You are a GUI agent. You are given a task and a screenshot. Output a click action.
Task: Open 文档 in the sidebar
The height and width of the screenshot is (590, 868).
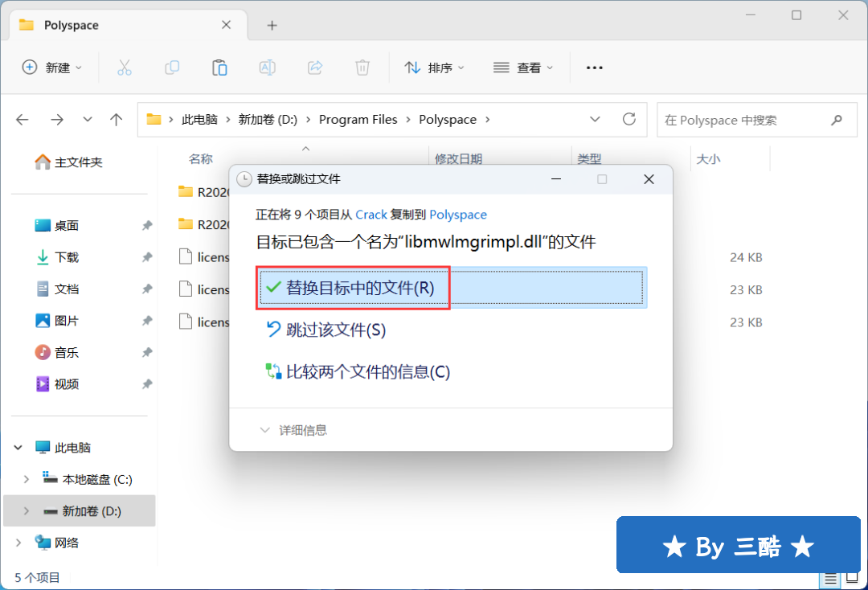click(57, 289)
